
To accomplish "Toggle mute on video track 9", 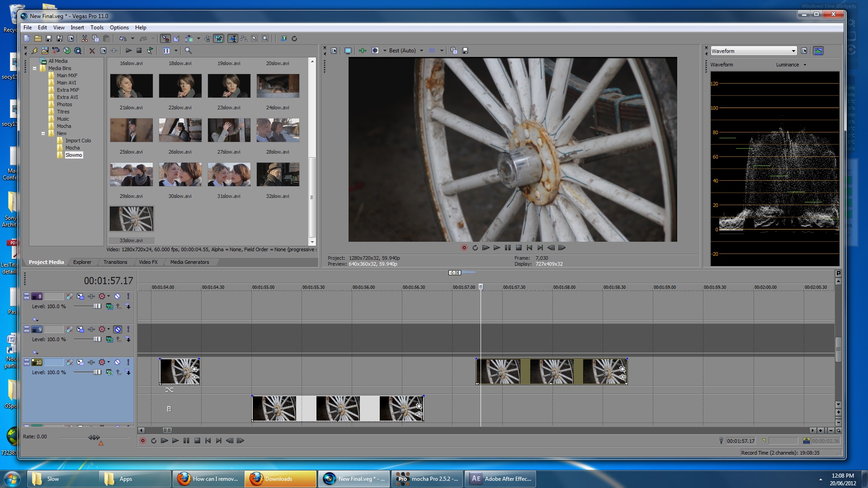I will tap(117, 329).
